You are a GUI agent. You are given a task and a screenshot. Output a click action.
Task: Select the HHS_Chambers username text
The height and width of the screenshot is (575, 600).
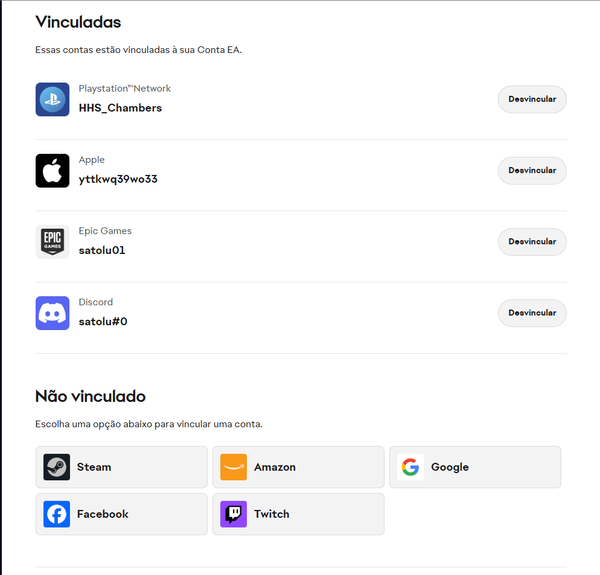coord(120,108)
